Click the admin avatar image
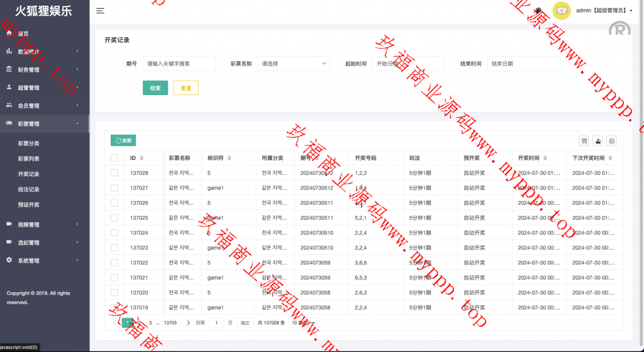The height and width of the screenshot is (352, 644). (x=561, y=11)
